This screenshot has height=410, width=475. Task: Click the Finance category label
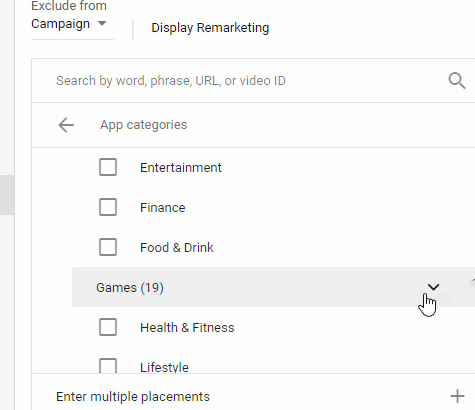[163, 207]
